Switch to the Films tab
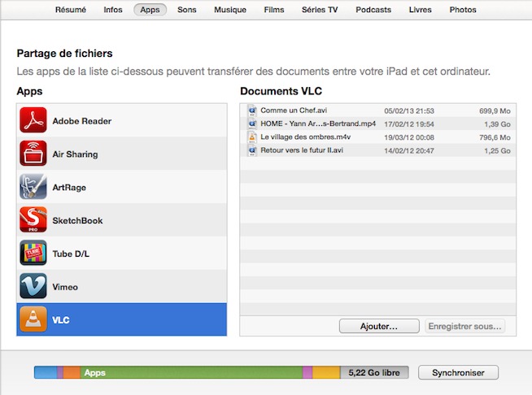The width and height of the screenshot is (532, 395). point(274,10)
